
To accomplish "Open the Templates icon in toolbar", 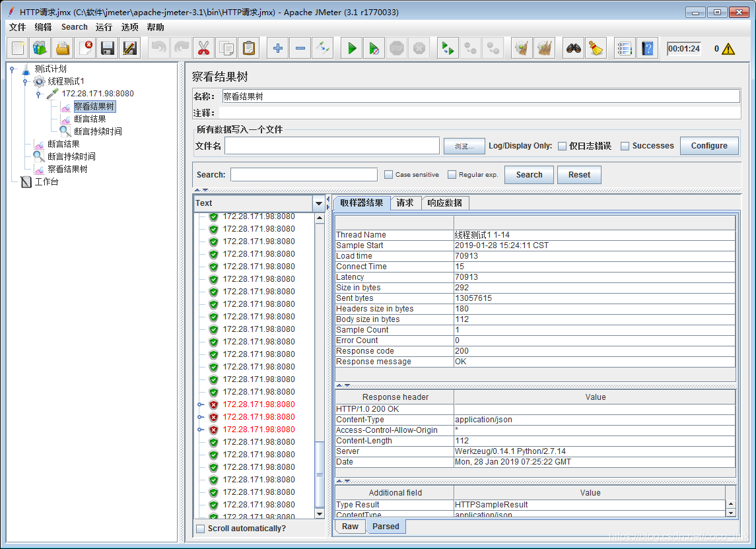I will click(x=40, y=48).
